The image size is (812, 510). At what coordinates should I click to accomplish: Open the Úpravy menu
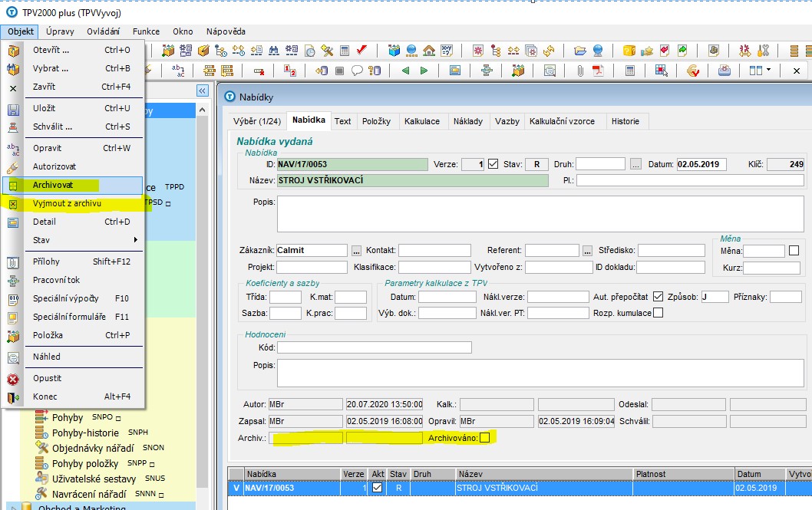pyautogui.click(x=60, y=31)
